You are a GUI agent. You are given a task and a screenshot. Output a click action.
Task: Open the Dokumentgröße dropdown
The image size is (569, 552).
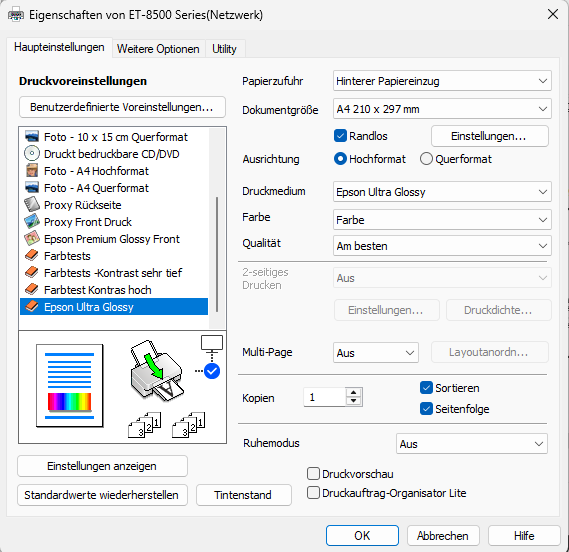point(442,109)
